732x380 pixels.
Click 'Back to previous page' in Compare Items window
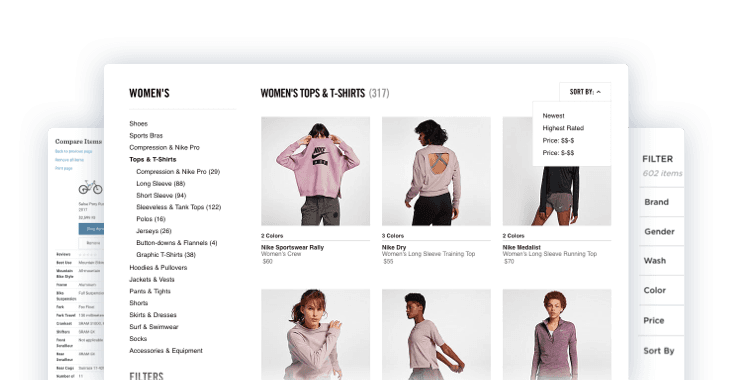click(x=73, y=151)
